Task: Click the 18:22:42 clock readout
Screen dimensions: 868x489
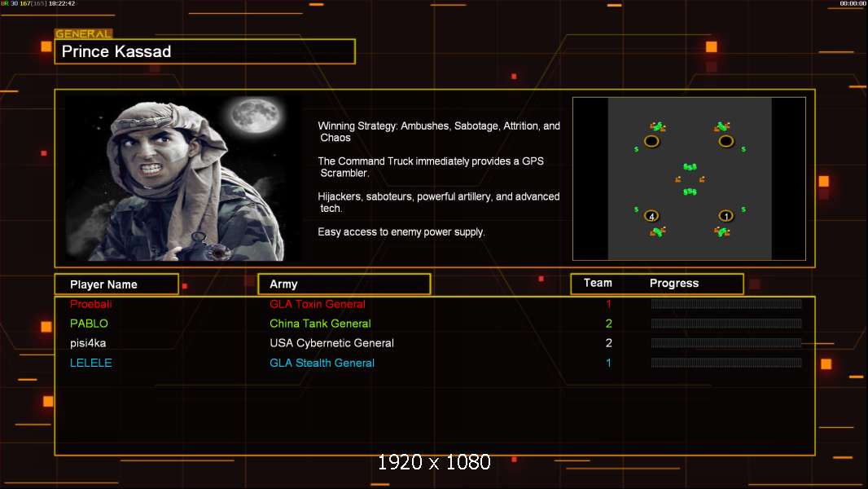Action: (x=62, y=3)
